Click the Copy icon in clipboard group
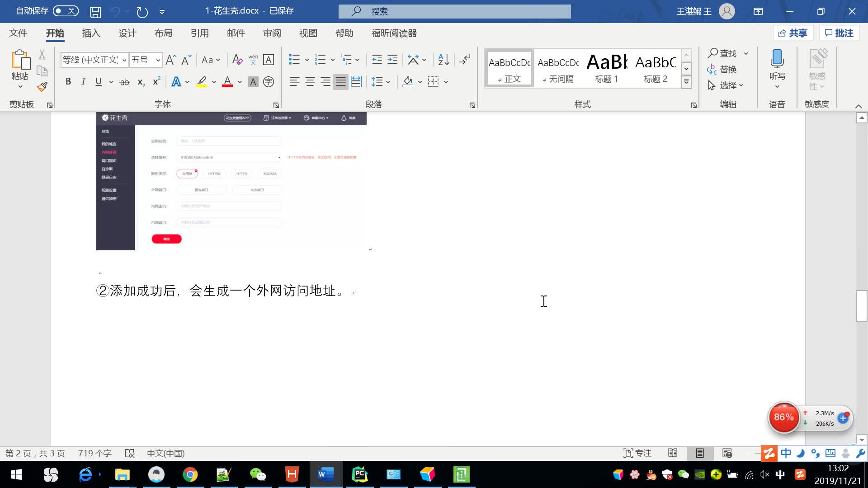This screenshot has height=488, width=868. click(42, 71)
